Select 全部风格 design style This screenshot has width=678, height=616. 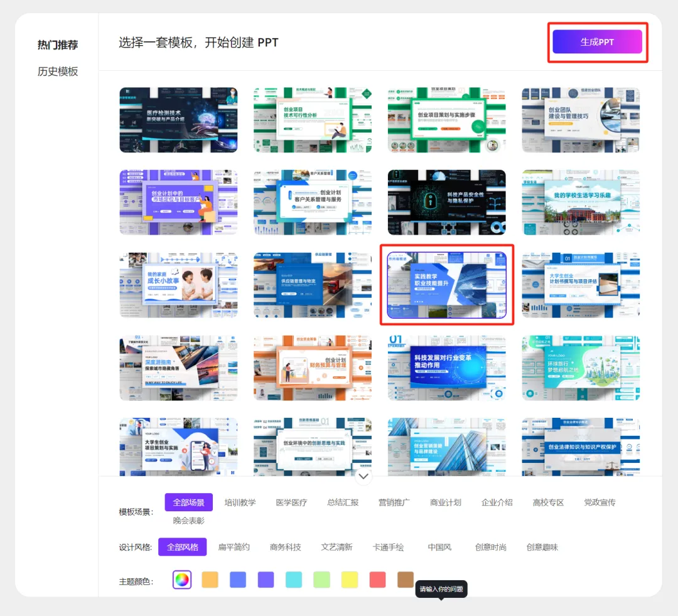coord(183,547)
